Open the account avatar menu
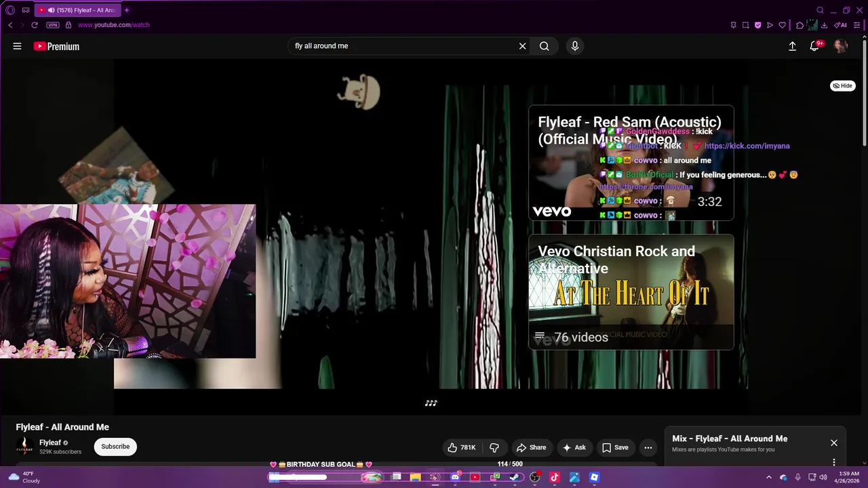The height and width of the screenshot is (488, 868). (840, 46)
